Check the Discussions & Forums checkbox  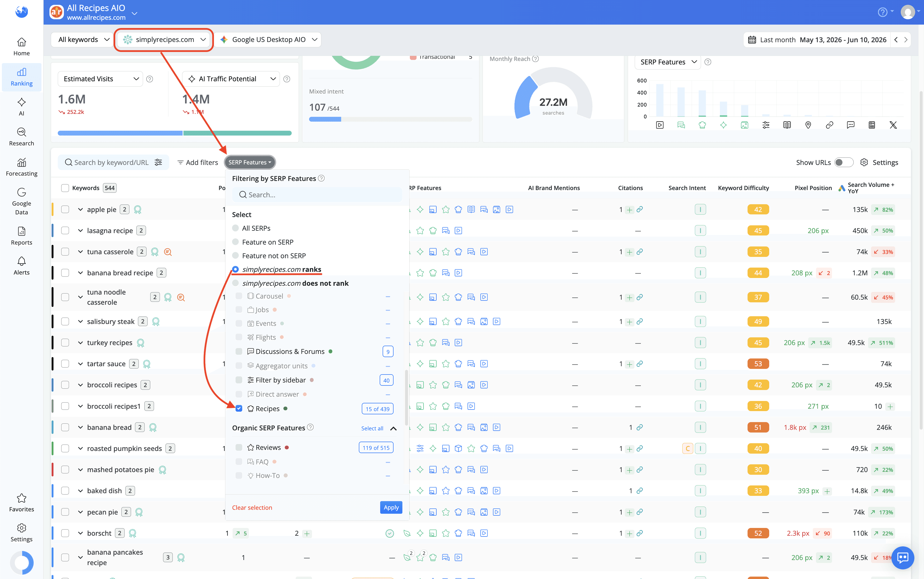[239, 351]
